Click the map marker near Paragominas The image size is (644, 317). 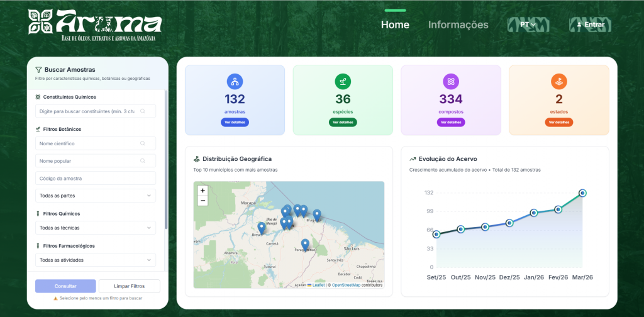click(x=305, y=244)
